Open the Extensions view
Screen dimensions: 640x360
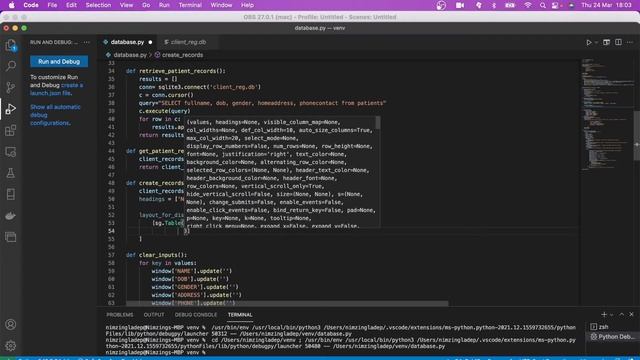tap(11, 130)
